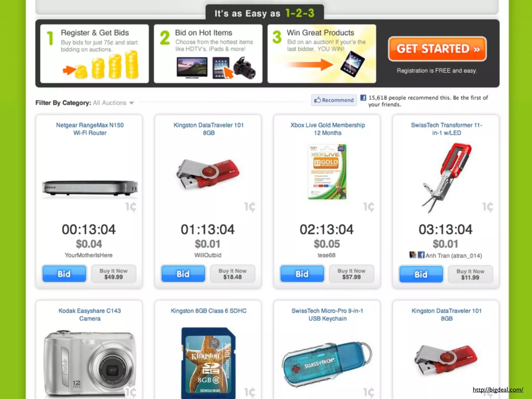532x399 pixels.
Task: Open the All Auctions category dropdown
Action: (x=113, y=103)
